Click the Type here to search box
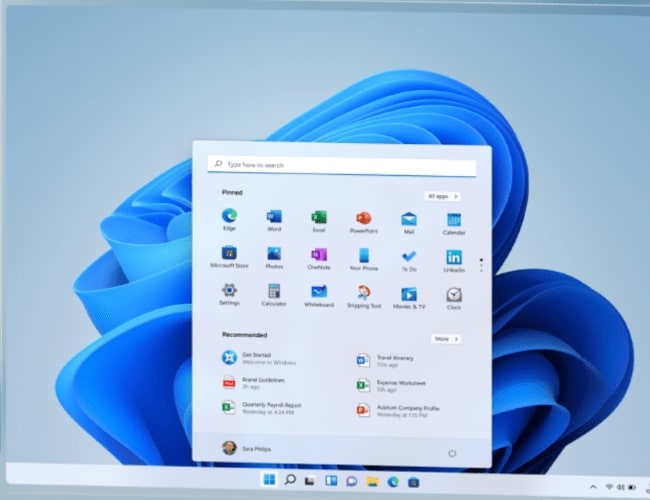The image size is (650, 500). pos(342,165)
